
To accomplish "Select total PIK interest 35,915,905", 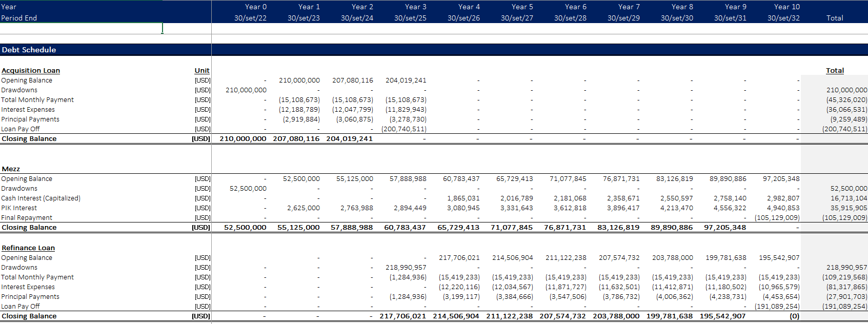I will tap(849, 208).
